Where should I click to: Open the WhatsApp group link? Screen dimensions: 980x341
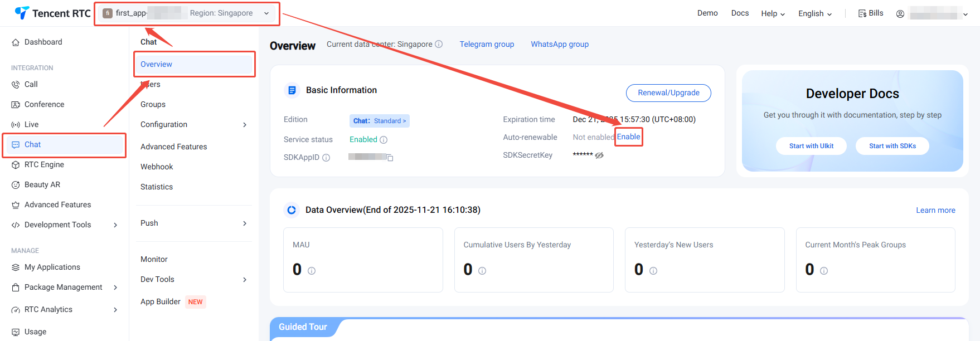[x=560, y=44]
